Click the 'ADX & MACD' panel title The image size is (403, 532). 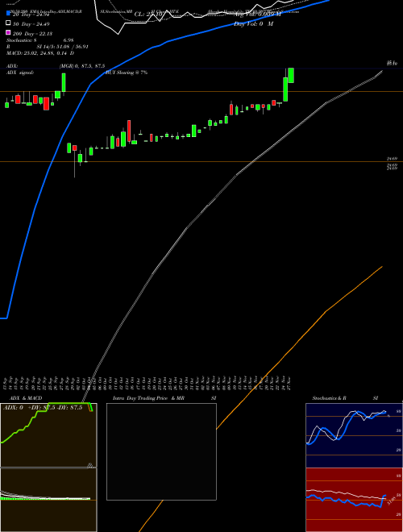(x=26, y=398)
